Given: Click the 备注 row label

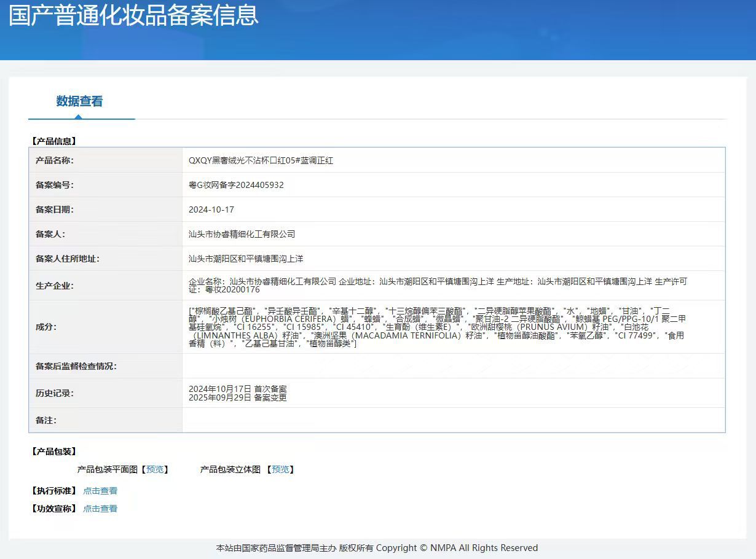Looking at the screenshot, I should [46, 420].
